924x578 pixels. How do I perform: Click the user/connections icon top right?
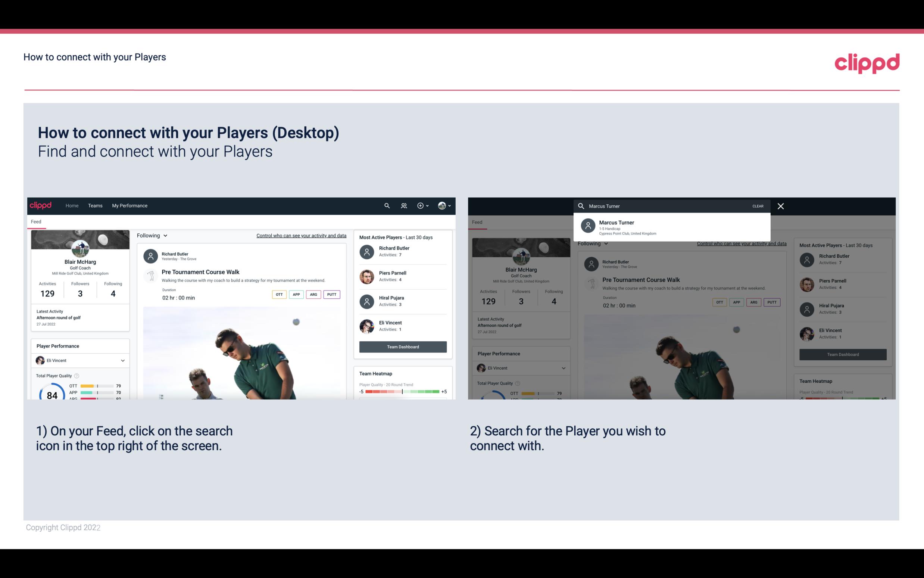point(404,205)
